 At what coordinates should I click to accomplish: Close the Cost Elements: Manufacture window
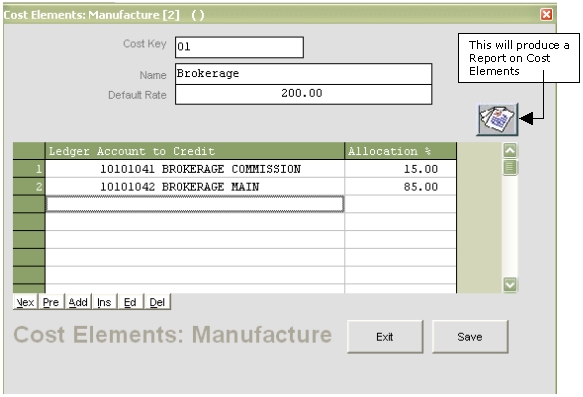(x=546, y=14)
